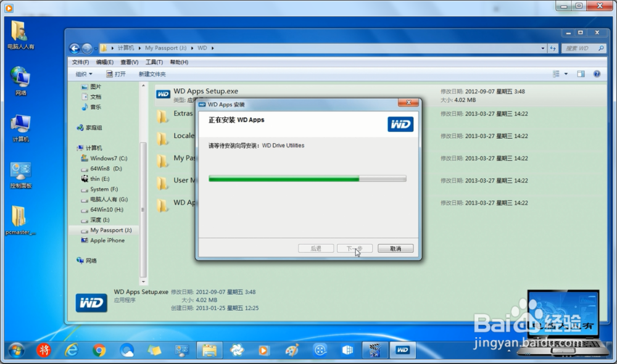617x364 pixels.
Task: Select WD Apps Setup.exe file icon
Action: pos(163,94)
